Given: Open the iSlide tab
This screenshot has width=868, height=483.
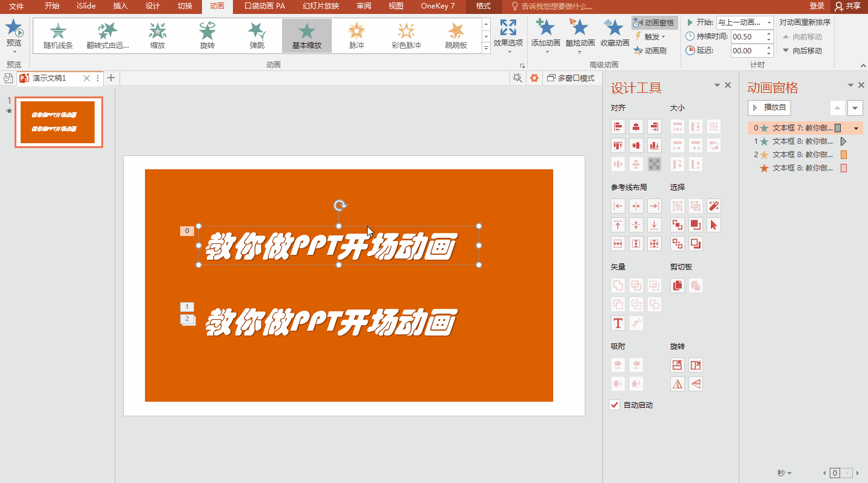Looking at the screenshot, I should [x=86, y=6].
